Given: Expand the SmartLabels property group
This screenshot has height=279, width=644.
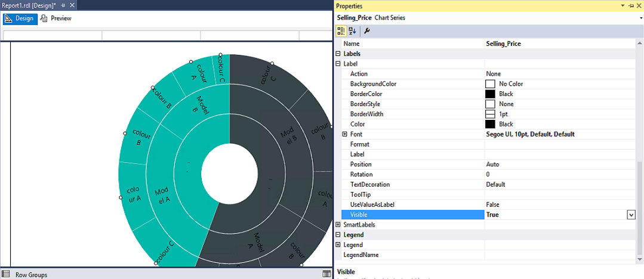Looking at the screenshot, I should tap(338, 225).
